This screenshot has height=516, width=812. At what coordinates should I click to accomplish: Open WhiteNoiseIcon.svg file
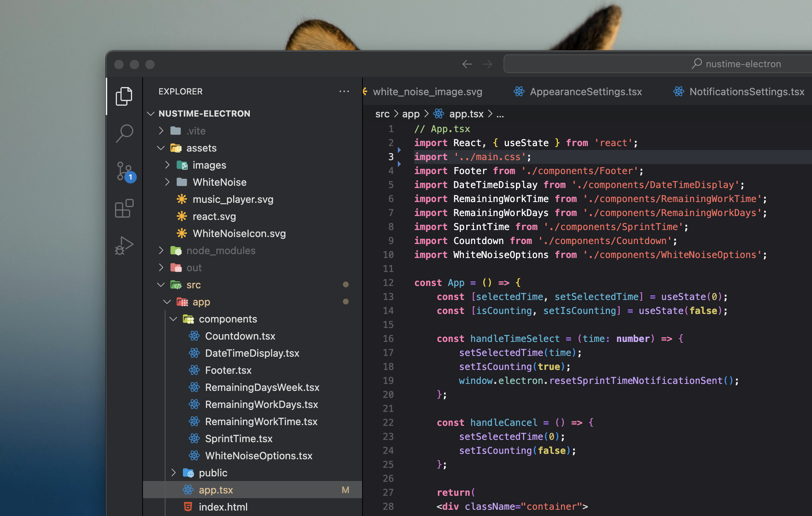tap(253, 233)
